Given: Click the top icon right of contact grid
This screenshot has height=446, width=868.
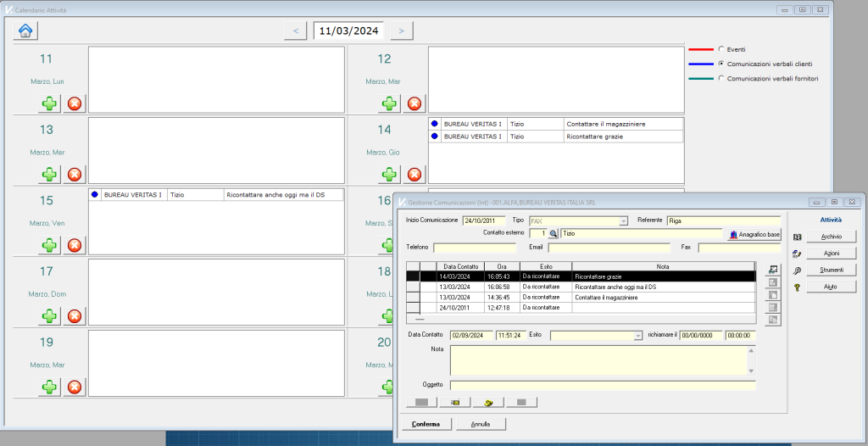Looking at the screenshot, I should pyautogui.click(x=771, y=269).
